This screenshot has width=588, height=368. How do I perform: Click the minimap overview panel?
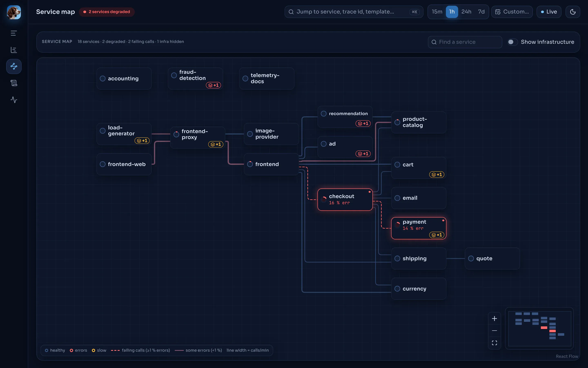point(539,328)
